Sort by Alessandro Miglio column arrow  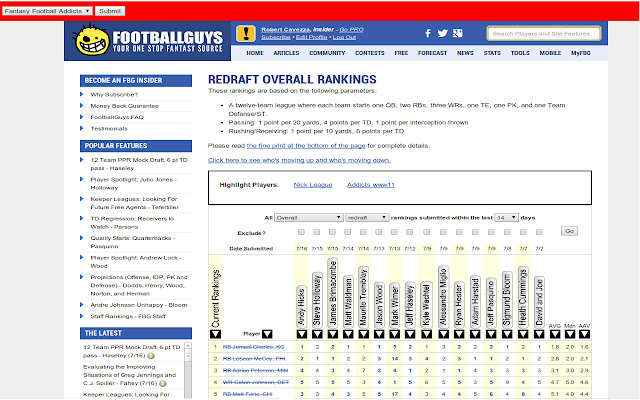[x=443, y=334]
